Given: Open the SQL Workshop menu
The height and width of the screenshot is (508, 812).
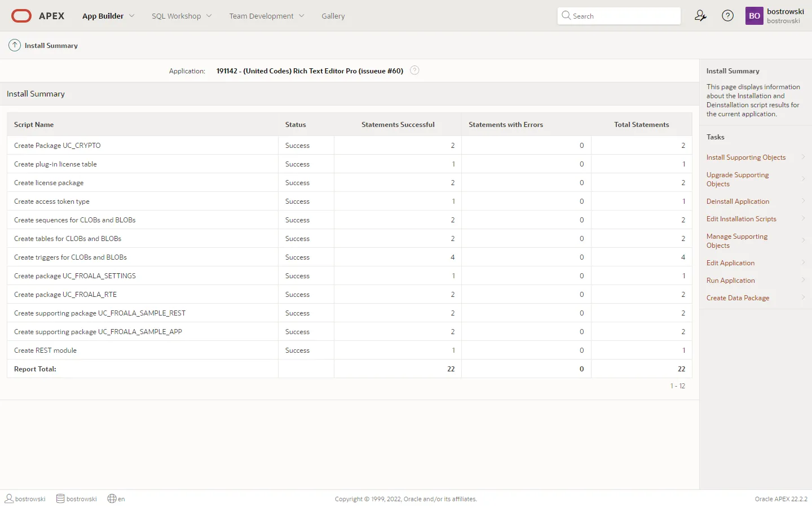Looking at the screenshot, I should 176,16.
